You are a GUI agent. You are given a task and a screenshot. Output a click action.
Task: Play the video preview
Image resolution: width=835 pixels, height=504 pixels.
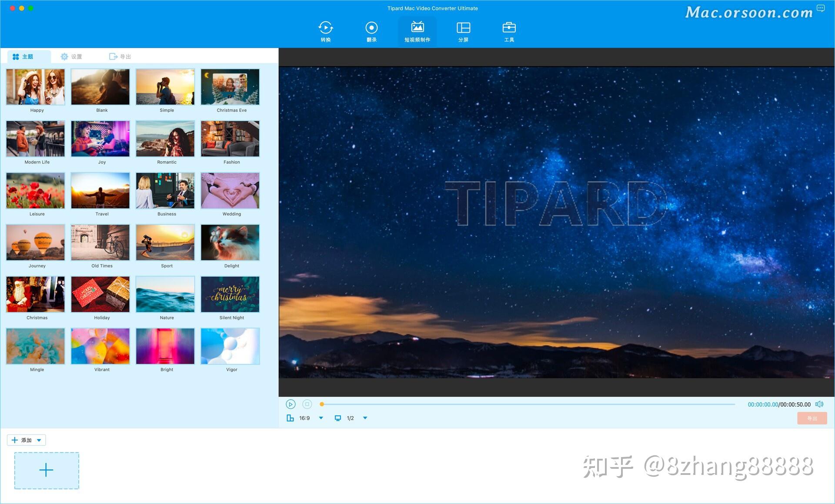point(291,404)
